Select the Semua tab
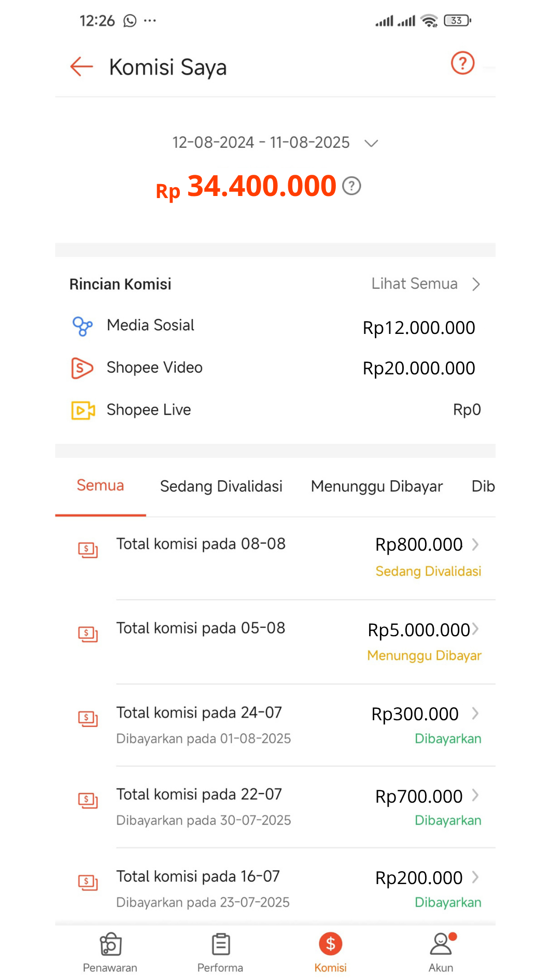This screenshot has width=551, height=980. click(101, 486)
